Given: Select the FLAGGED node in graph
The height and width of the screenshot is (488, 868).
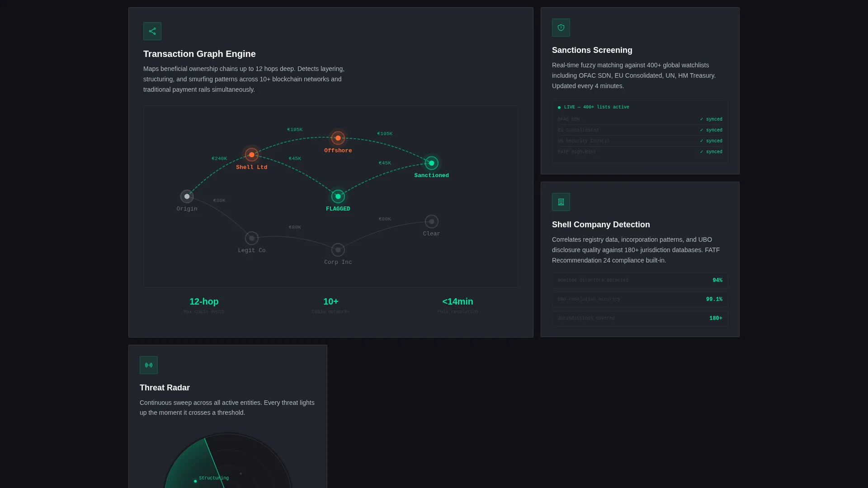Looking at the screenshot, I should click(x=338, y=197).
